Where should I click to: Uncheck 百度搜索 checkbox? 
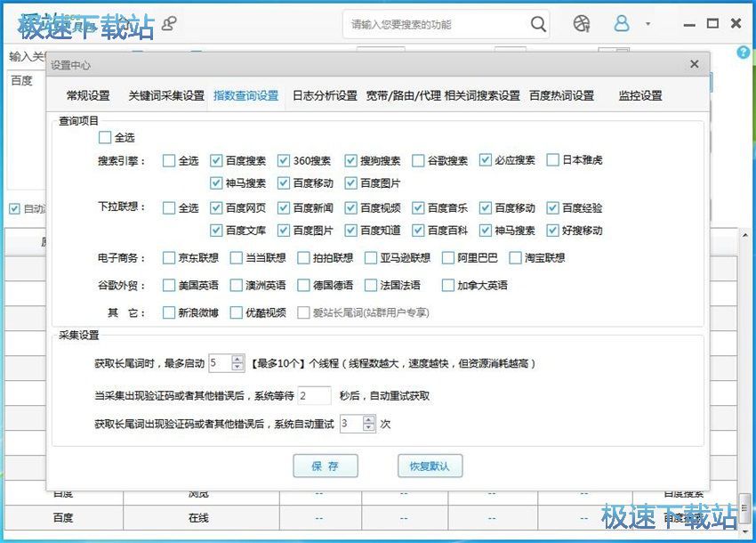[216, 160]
